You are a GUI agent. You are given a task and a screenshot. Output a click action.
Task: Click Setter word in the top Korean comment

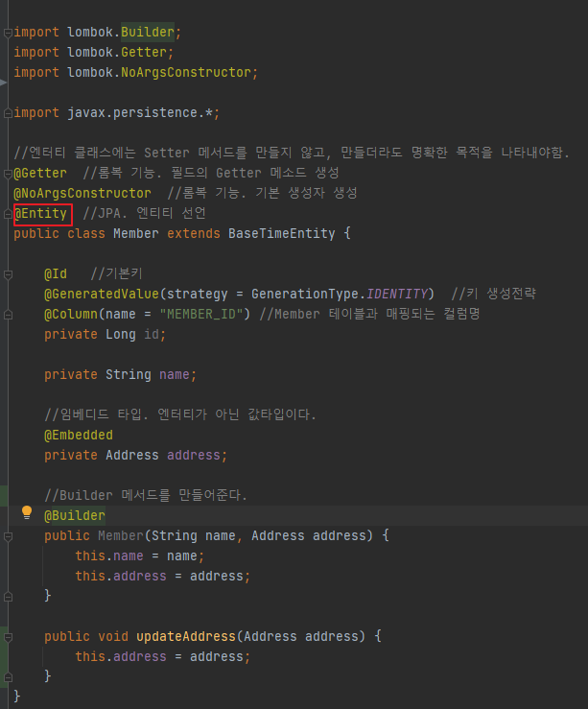167,153
